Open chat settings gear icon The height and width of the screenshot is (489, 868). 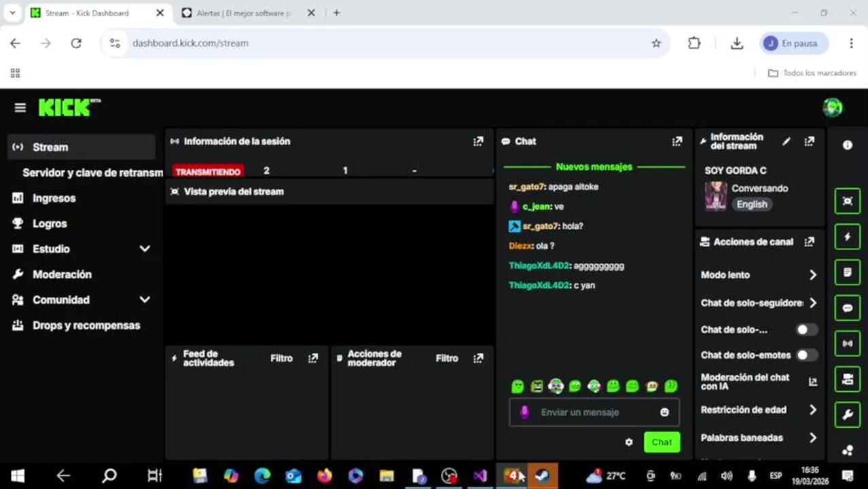coord(629,442)
